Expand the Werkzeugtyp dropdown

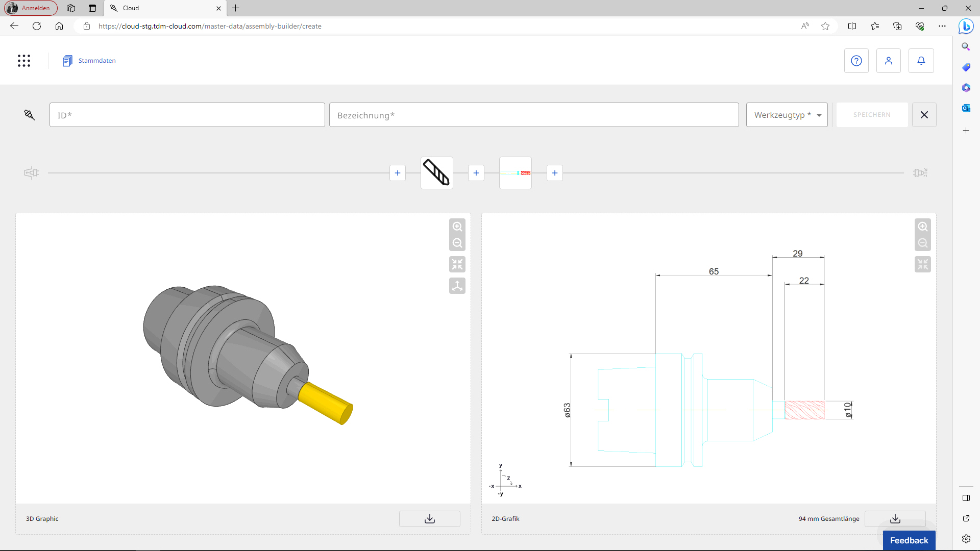coord(787,115)
